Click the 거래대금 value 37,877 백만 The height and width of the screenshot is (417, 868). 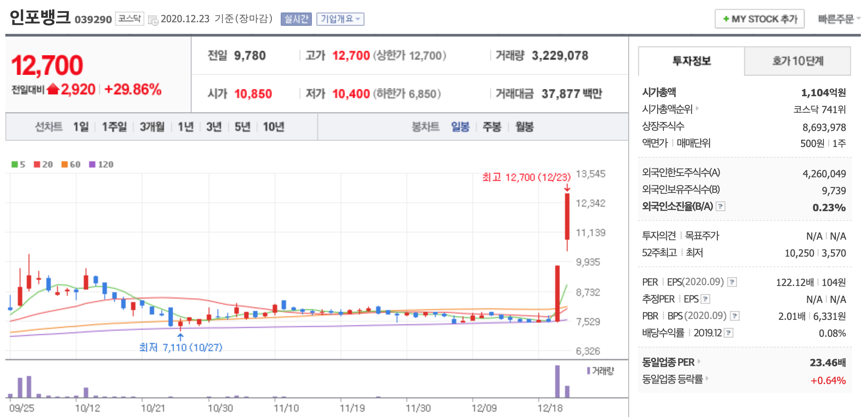(x=572, y=94)
